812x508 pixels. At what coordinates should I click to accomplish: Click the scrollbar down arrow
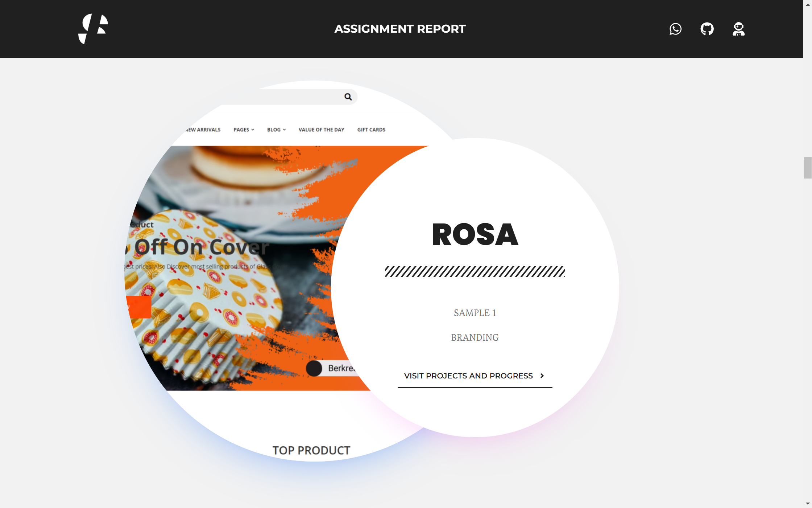click(808, 504)
